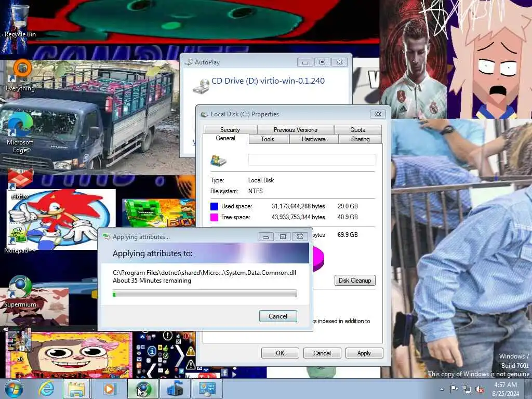Launch Windows Media Player from taskbar
Image resolution: width=532 pixels, height=399 pixels.
109,389
